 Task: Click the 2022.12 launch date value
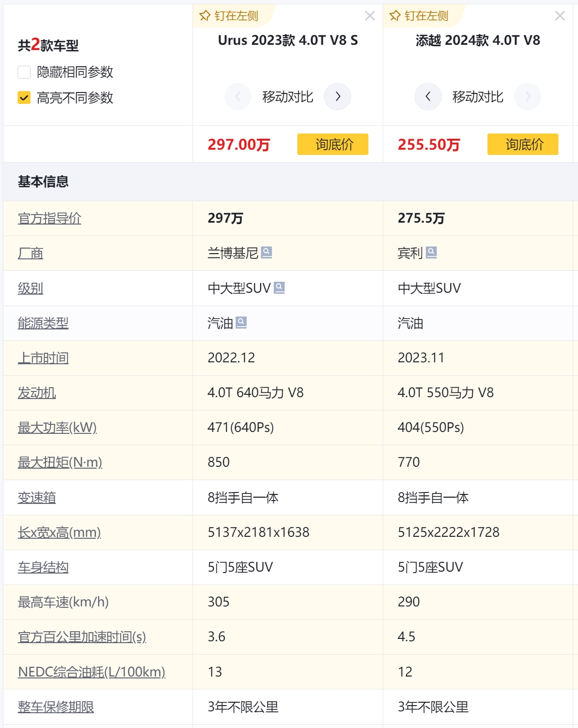pos(232,358)
